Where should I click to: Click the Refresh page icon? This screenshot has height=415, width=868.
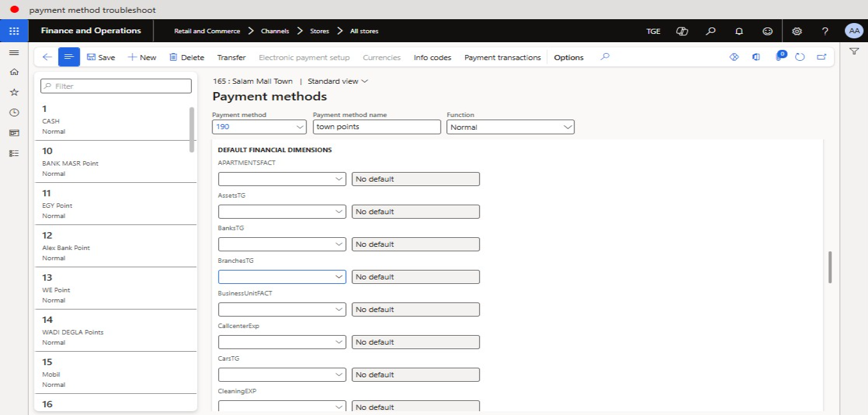click(x=800, y=57)
